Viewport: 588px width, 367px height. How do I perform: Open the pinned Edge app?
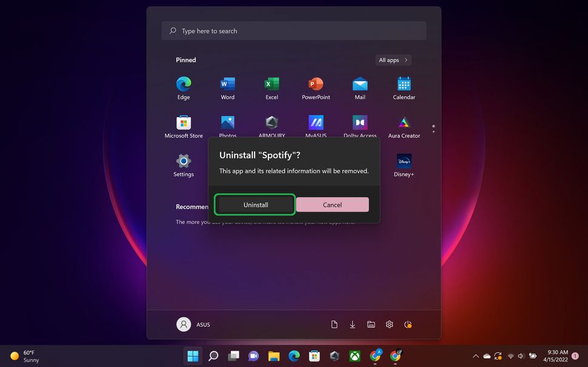184,88
